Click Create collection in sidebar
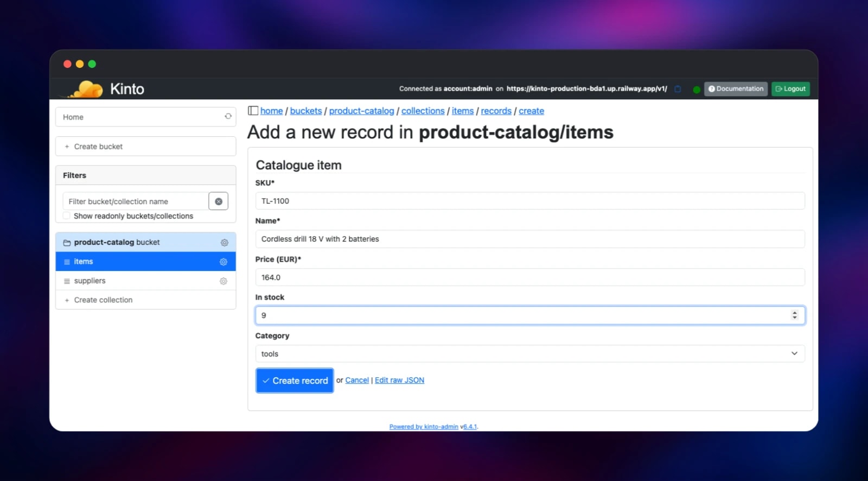The image size is (868, 481). click(145, 300)
